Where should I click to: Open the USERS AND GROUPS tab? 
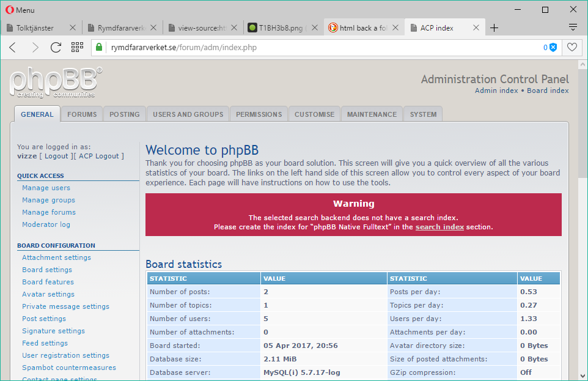pyautogui.click(x=188, y=114)
